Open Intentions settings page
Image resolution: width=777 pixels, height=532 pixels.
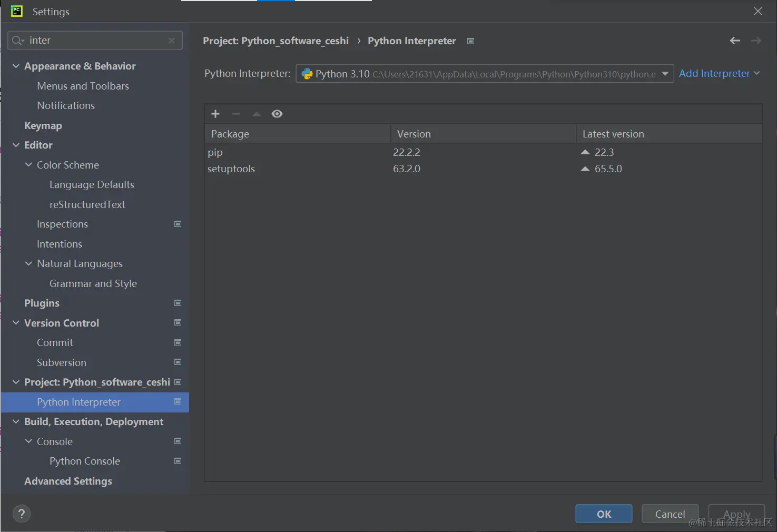60,244
